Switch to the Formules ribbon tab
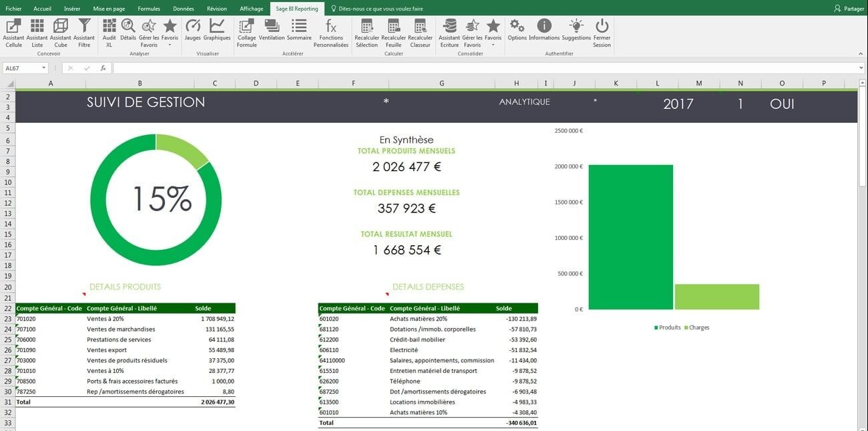Screen dimensions: 868x431 tap(148, 8)
